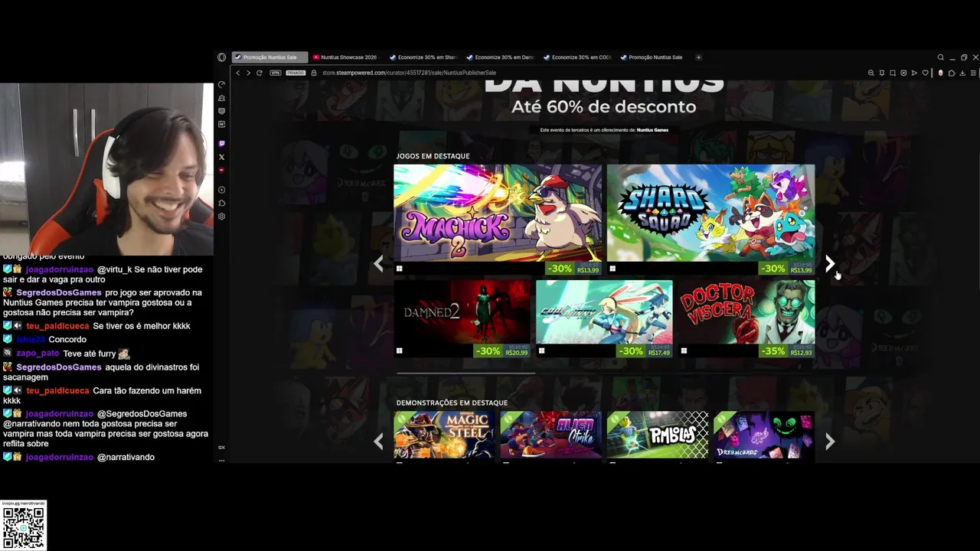Screen dimensions: 980x551
Task: Open the Magic Steel demo capsule
Action: click(444, 435)
